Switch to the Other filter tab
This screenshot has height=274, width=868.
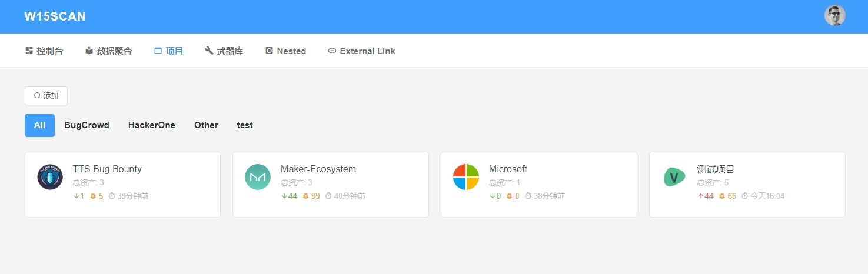tap(207, 125)
